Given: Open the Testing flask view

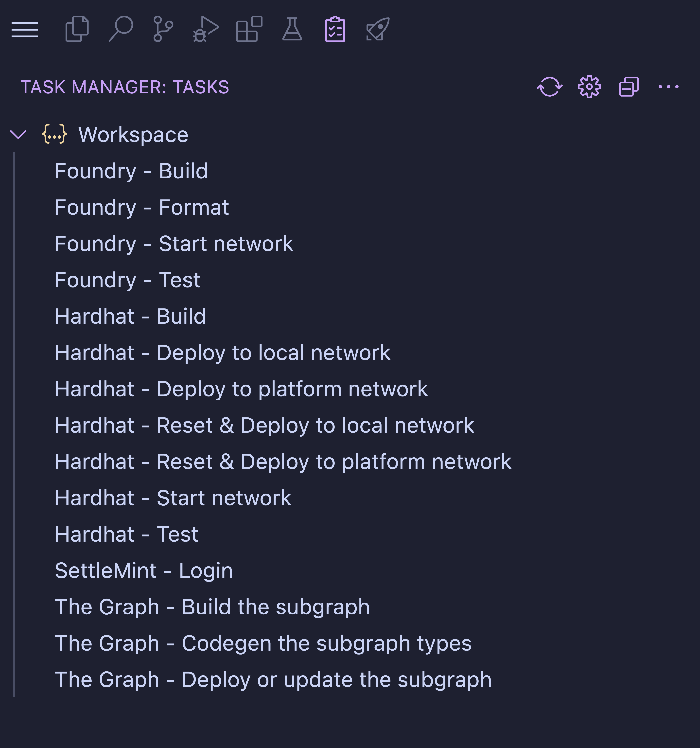Looking at the screenshot, I should (292, 29).
